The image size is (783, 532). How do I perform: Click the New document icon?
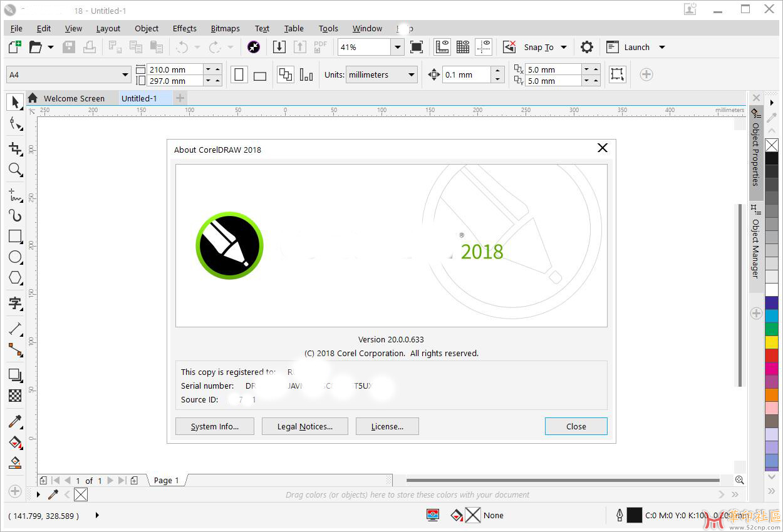click(14, 47)
